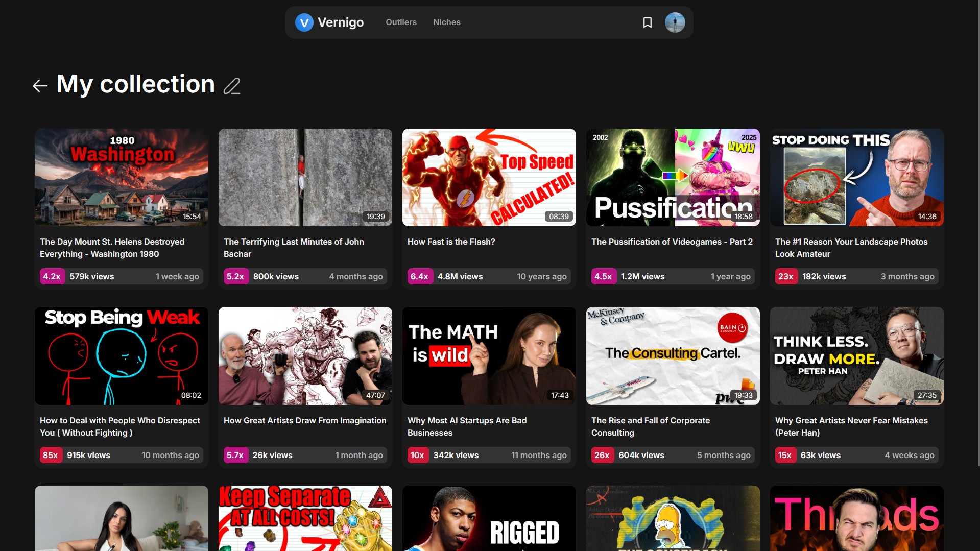Click the '11 months ago' date text
This screenshot has height=551, width=980.
coord(539,455)
